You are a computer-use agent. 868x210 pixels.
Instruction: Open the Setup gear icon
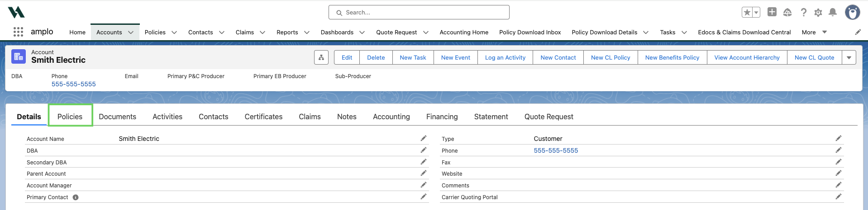(x=818, y=13)
